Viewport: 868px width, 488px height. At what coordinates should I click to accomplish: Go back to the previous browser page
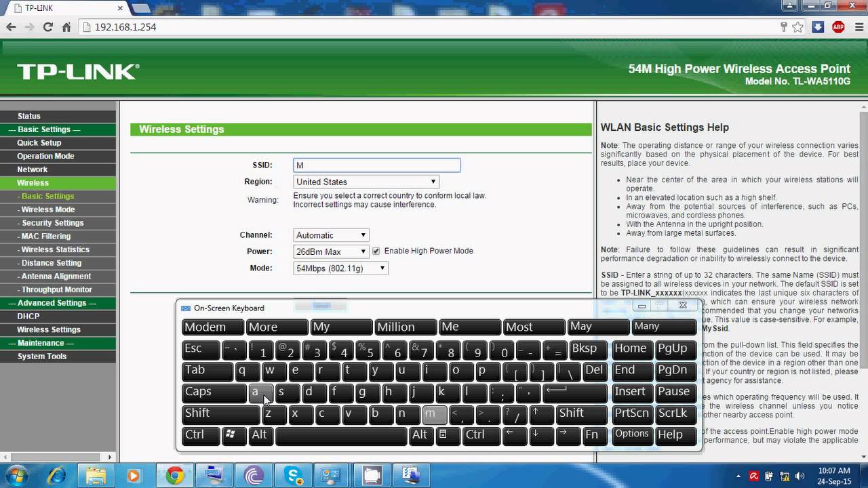coord(11,27)
